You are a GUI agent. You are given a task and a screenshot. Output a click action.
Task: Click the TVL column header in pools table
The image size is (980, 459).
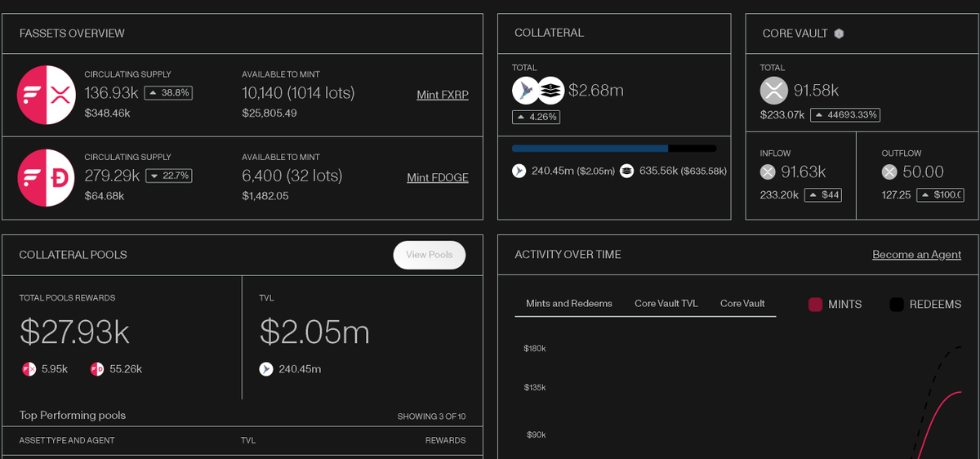[248, 441]
